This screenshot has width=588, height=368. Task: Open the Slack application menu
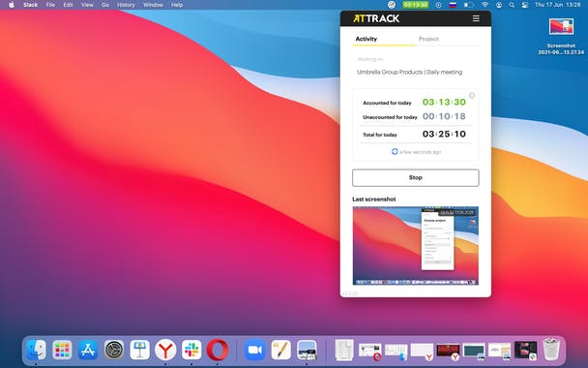(x=30, y=5)
